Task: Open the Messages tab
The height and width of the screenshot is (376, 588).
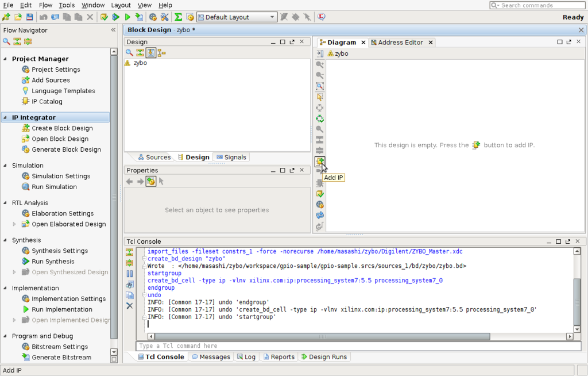Action: point(211,356)
